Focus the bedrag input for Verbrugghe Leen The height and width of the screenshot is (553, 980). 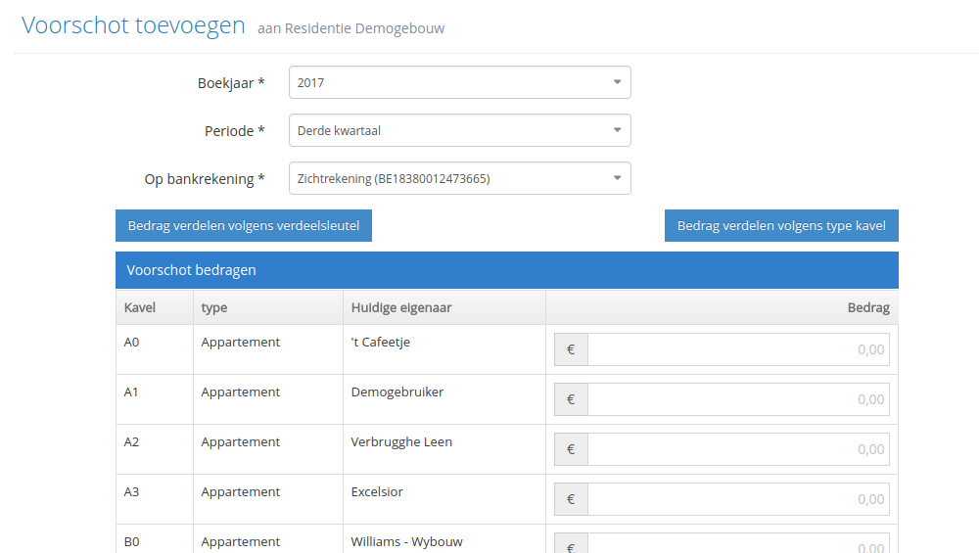pos(738,449)
